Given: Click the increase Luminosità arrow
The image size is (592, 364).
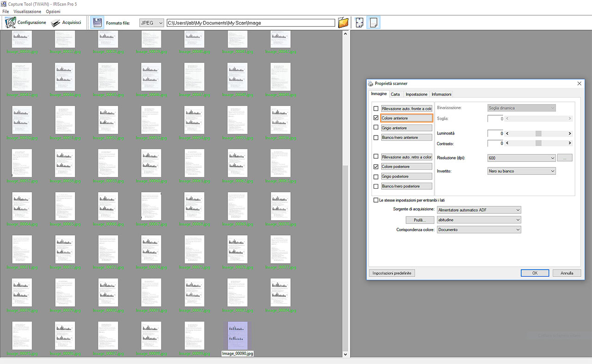Looking at the screenshot, I should click(570, 134).
